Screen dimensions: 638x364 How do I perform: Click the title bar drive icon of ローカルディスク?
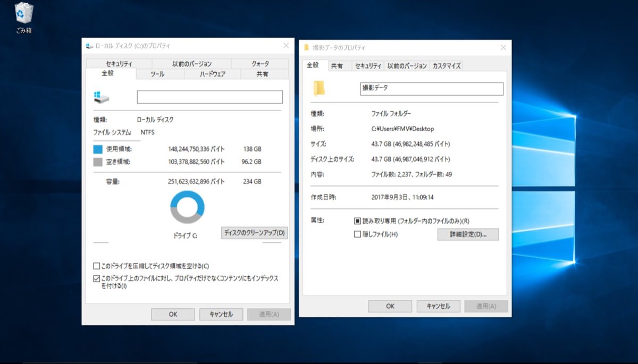(x=89, y=46)
